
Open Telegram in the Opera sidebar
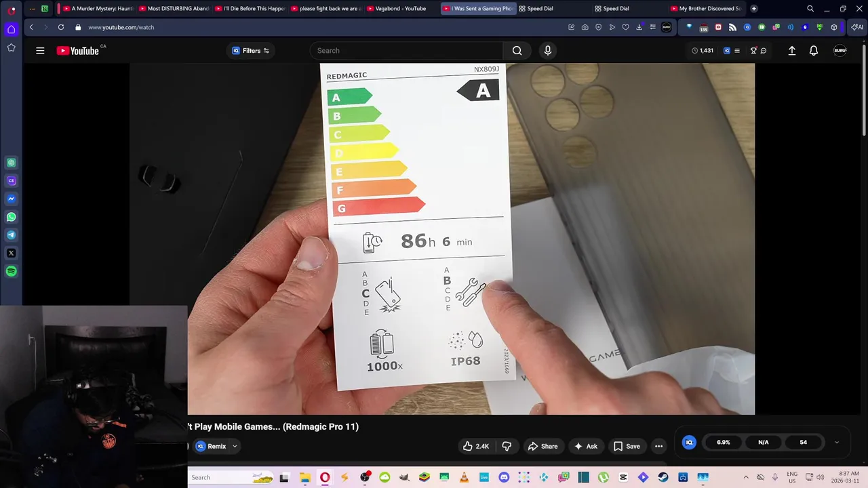tap(12, 235)
